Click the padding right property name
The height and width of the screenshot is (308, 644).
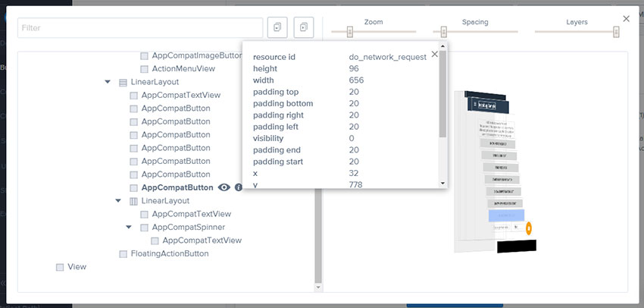[x=278, y=115]
